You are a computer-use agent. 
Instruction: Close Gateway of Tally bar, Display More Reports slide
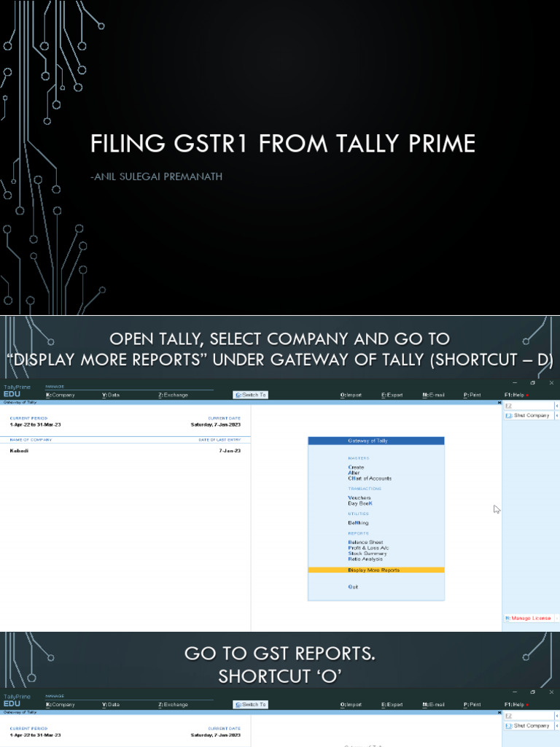[499, 403]
